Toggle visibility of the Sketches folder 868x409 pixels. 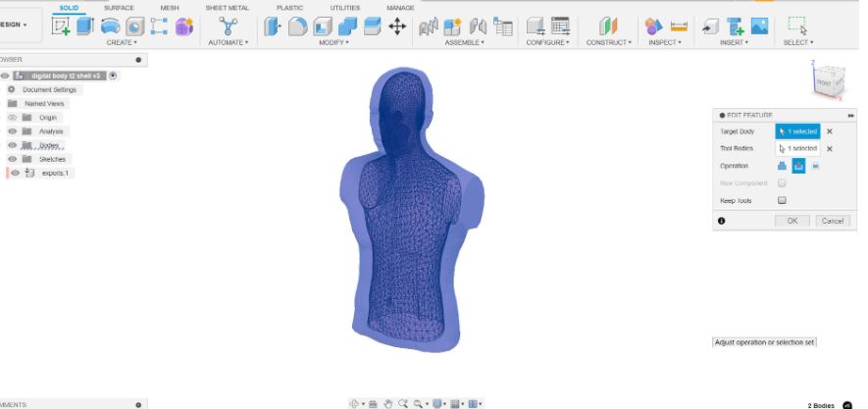(x=13, y=159)
